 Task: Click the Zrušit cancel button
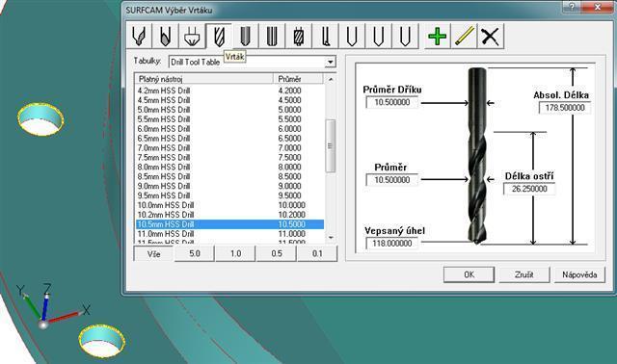click(523, 274)
